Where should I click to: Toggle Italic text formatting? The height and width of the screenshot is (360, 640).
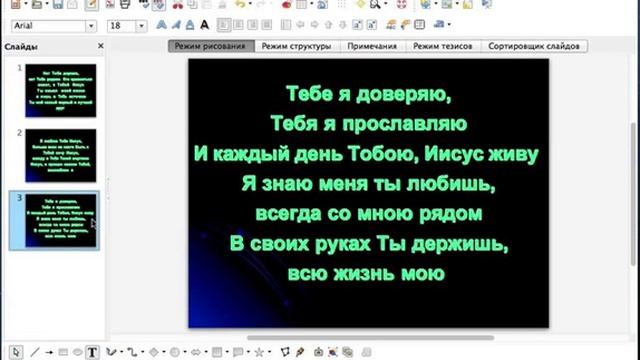[x=176, y=25]
